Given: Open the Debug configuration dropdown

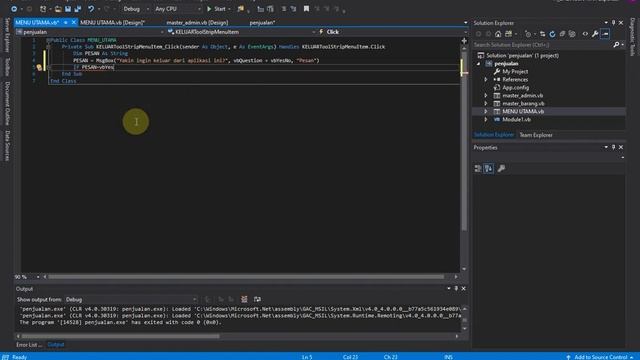Looking at the screenshot, I should 136,9.
